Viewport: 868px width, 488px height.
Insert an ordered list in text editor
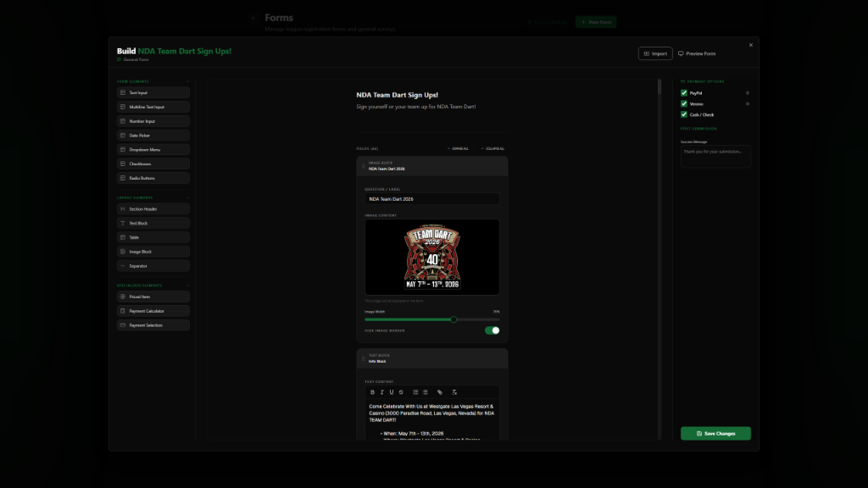click(415, 392)
